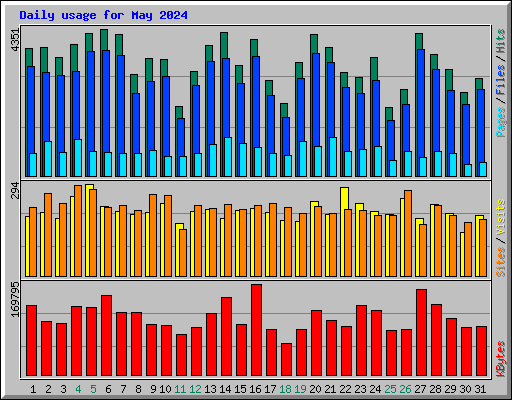This screenshot has width=512, height=400.
Task: Click day 6 on the x-axis
Action: point(108,389)
